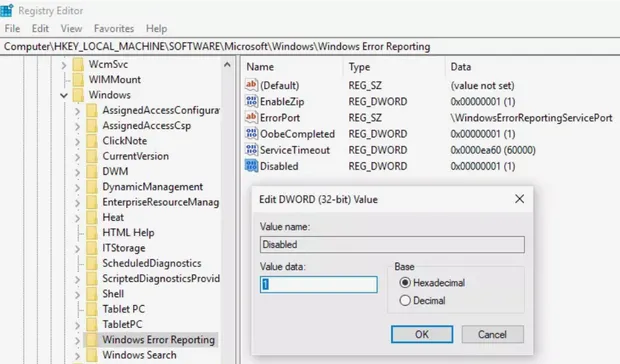Image resolution: width=620 pixels, height=364 pixels.
Task: Expand the ClickNote key arrow
Action: click(x=77, y=141)
